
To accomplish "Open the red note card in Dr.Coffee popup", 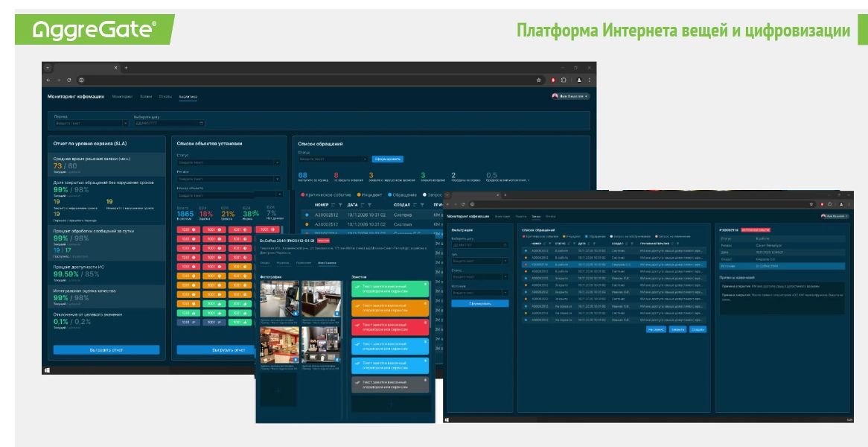I will (390, 327).
